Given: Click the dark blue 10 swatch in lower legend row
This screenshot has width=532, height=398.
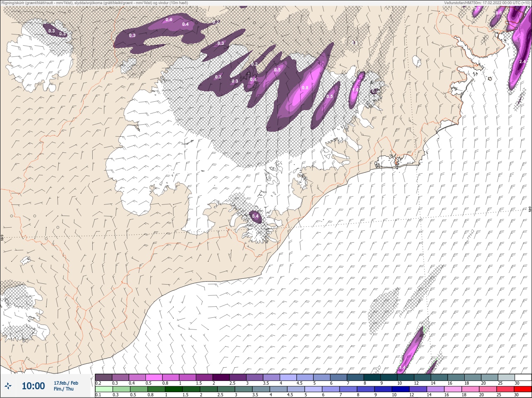Looking at the screenshot, I should [x=400, y=389].
